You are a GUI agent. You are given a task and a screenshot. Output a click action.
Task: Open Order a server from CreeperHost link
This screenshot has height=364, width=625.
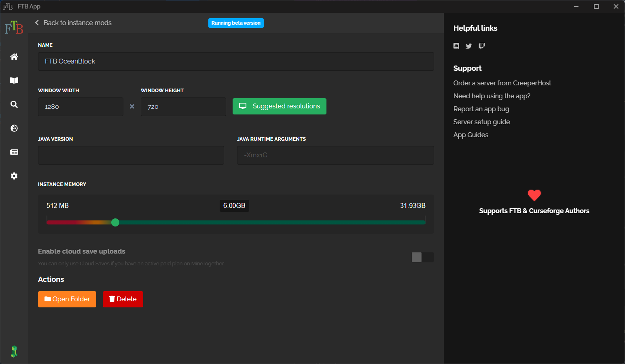[x=502, y=83]
